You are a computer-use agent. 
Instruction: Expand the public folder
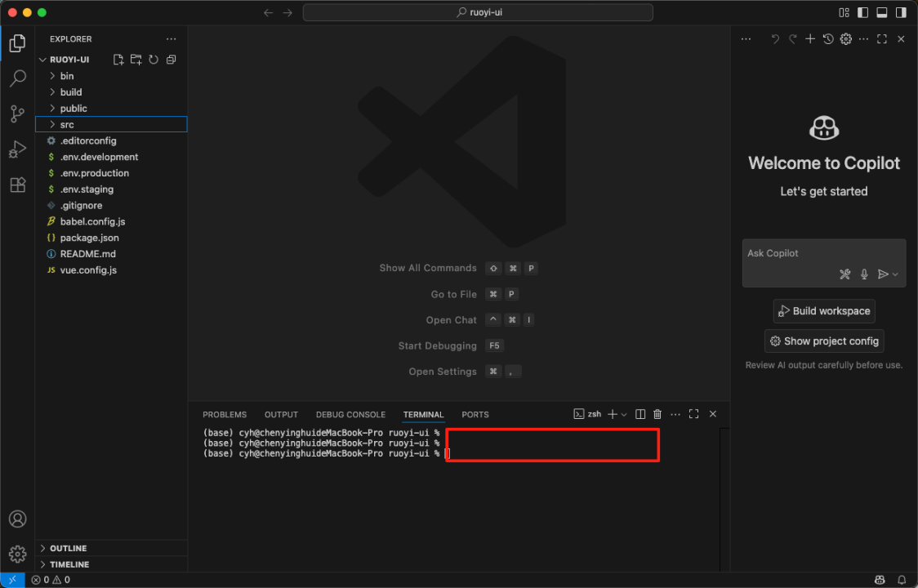111,109
